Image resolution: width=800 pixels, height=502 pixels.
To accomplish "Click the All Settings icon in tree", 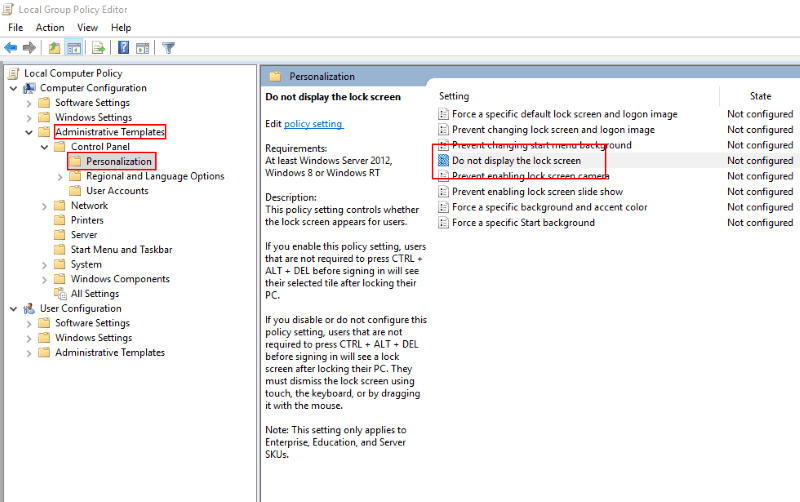I will coord(60,294).
